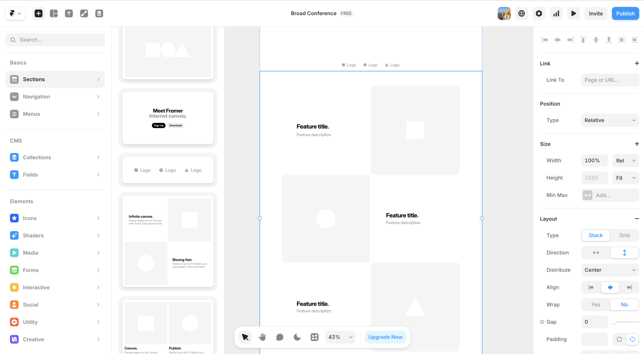Open the Framer logo main menu
Image resolution: width=644 pixels, height=354 pixels.
point(15,13)
